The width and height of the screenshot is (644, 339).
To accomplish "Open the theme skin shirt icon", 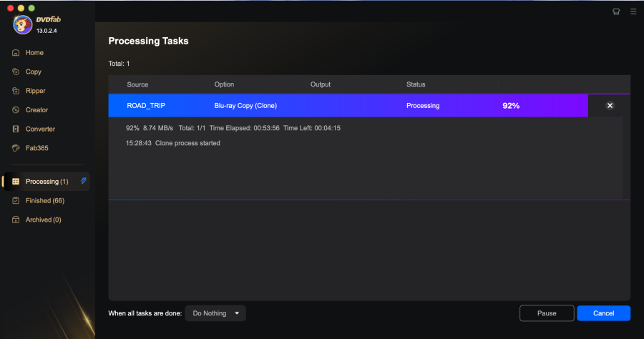I will point(616,12).
